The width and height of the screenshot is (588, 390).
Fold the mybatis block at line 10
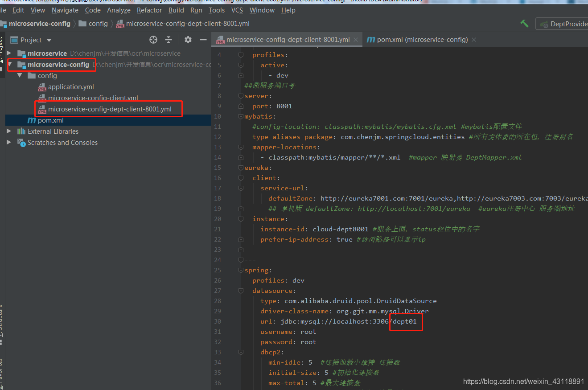click(x=241, y=116)
